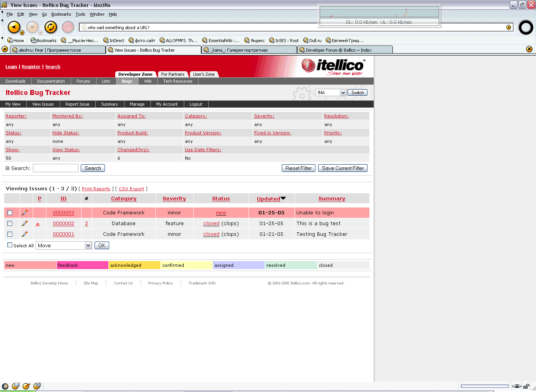Viewport: 536px width, 392px height.
Task: Open the Яндекс bookmark
Action: 255,40
